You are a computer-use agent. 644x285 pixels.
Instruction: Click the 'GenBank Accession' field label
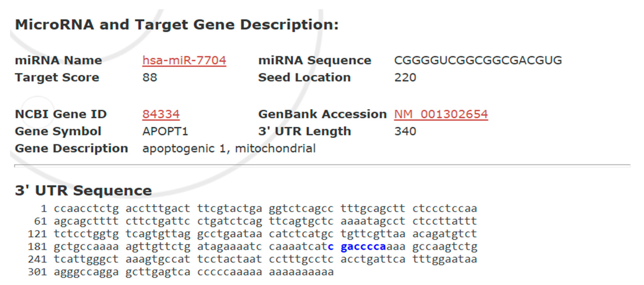(x=322, y=114)
